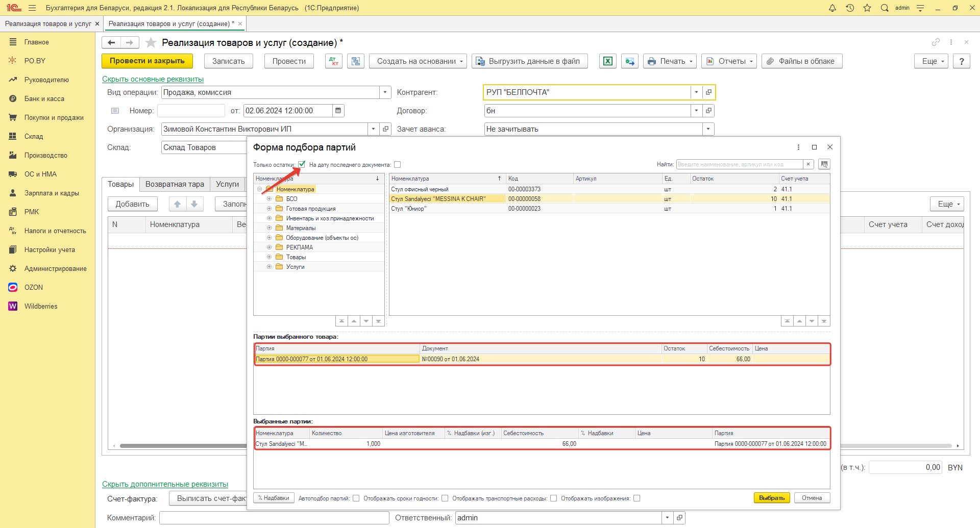Toggle Только остатки checkbox

(302, 164)
